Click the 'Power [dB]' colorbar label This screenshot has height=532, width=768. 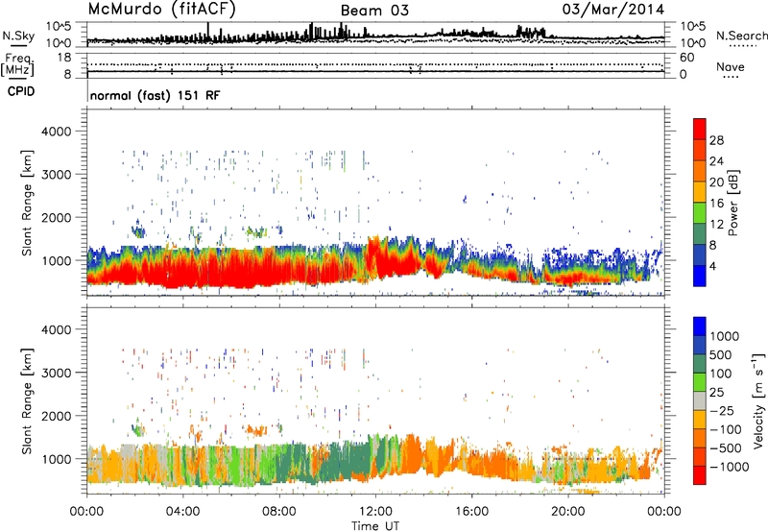coord(733,203)
